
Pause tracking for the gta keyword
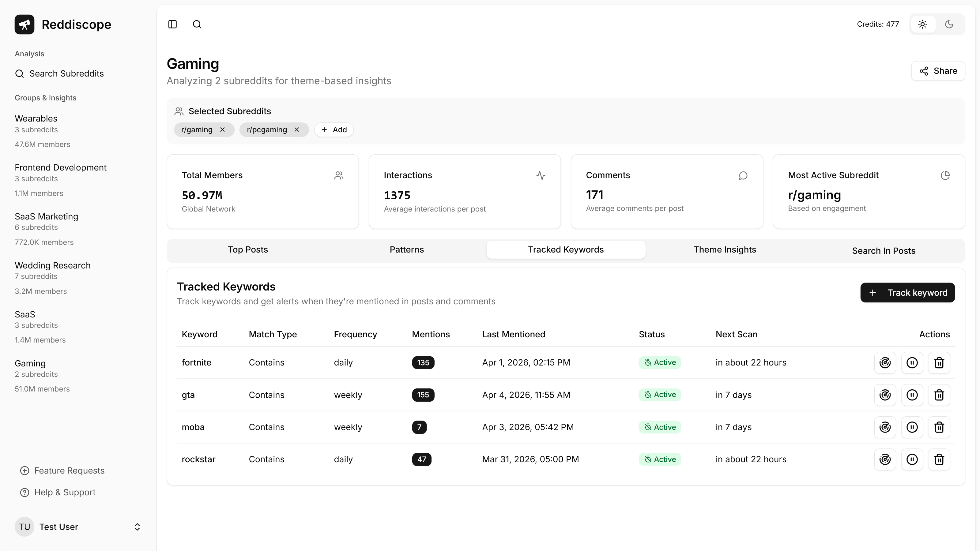click(x=912, y=395)
